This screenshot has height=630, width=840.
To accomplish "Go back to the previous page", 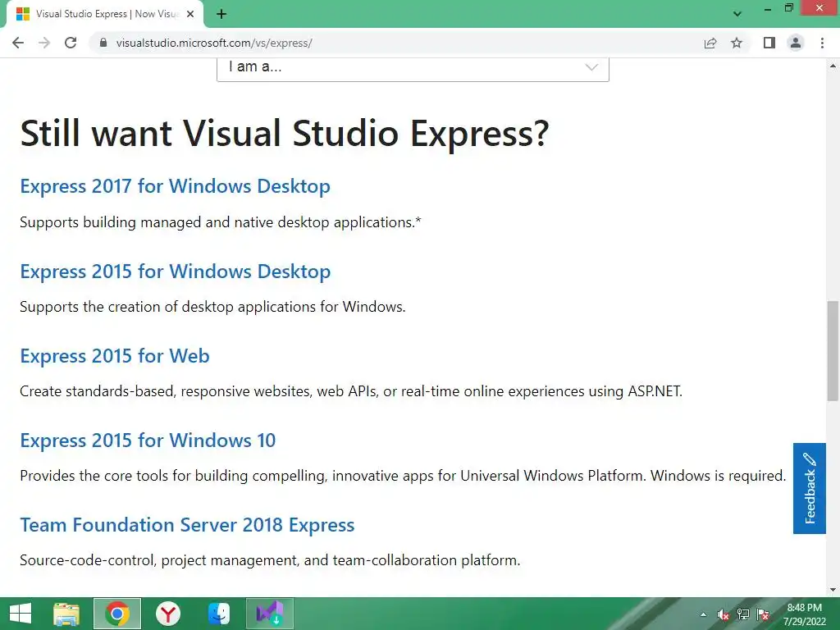I will point(18,43).
